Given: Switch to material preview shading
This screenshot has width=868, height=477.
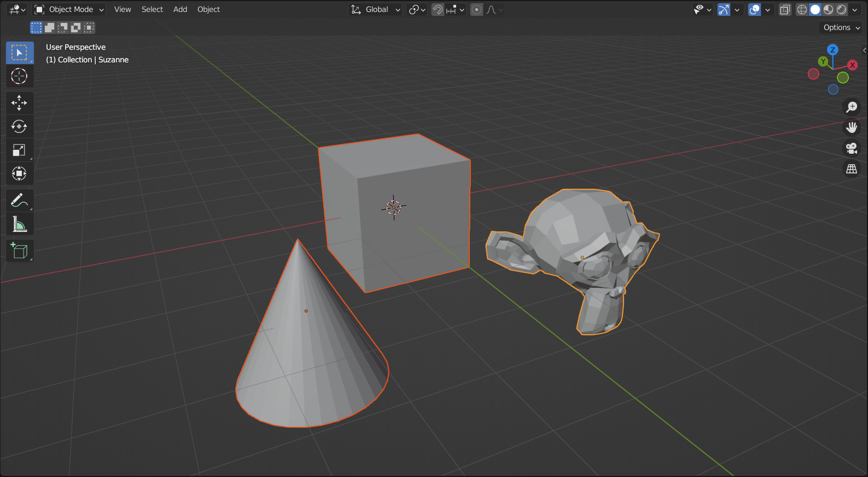Looking at the screenshot, I should pyautogui.click(x=829, y=9).
